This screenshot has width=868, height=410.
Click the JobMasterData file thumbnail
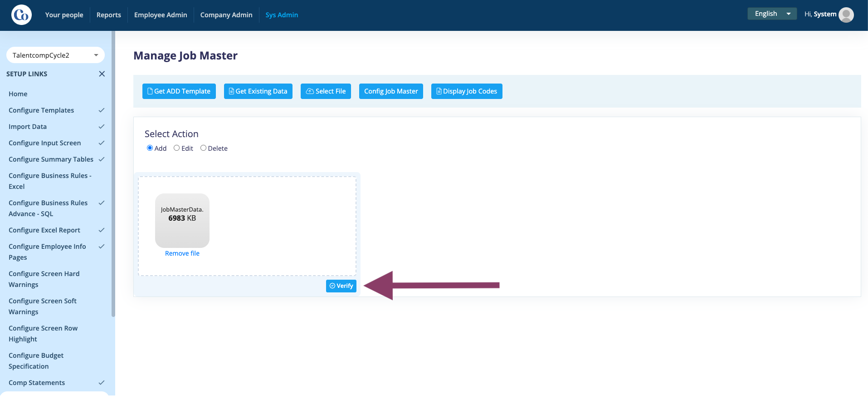tap(182, 221)
